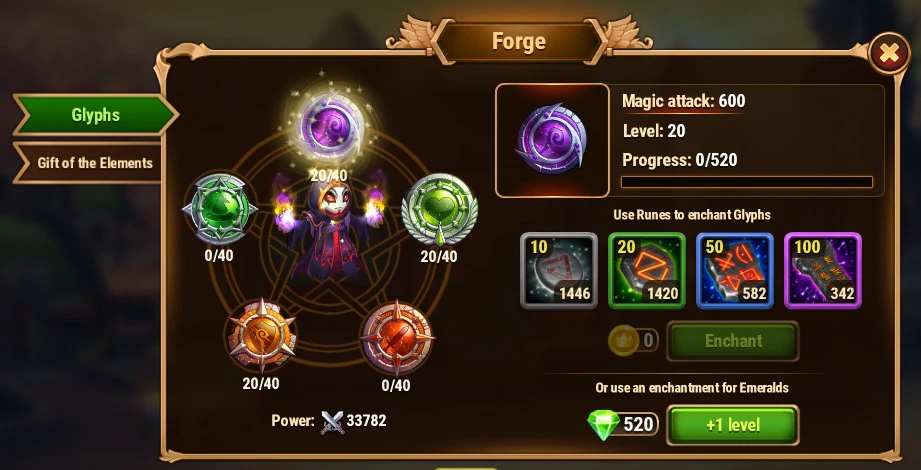Viewport: 921px width, 470px height.
Task: Close the Forge window
Action: (x=889, y=54)
